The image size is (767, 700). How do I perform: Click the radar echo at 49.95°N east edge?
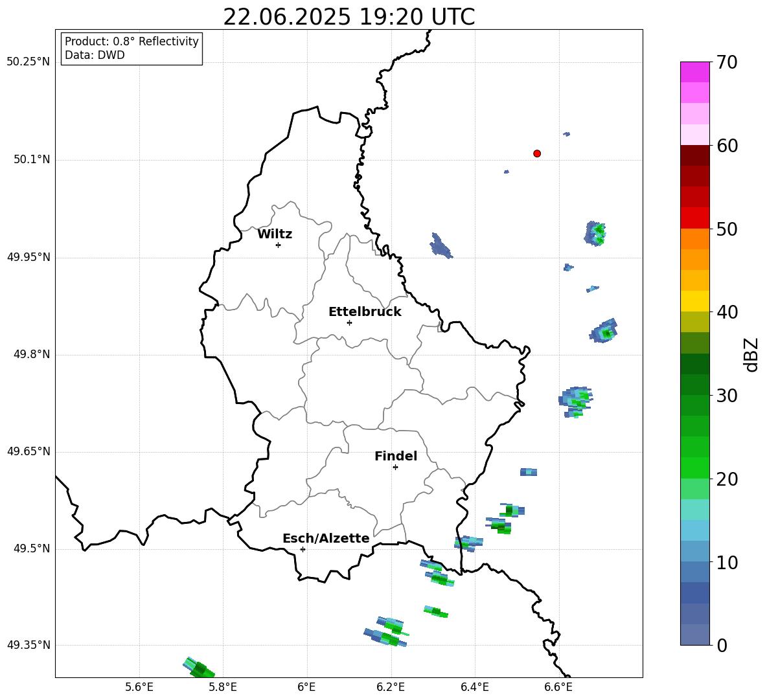(595, 233)
